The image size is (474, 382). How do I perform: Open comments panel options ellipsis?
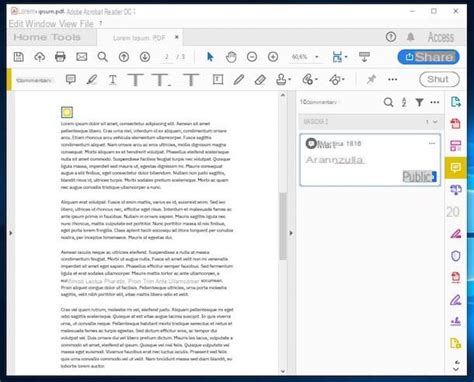tap(435, 102)
